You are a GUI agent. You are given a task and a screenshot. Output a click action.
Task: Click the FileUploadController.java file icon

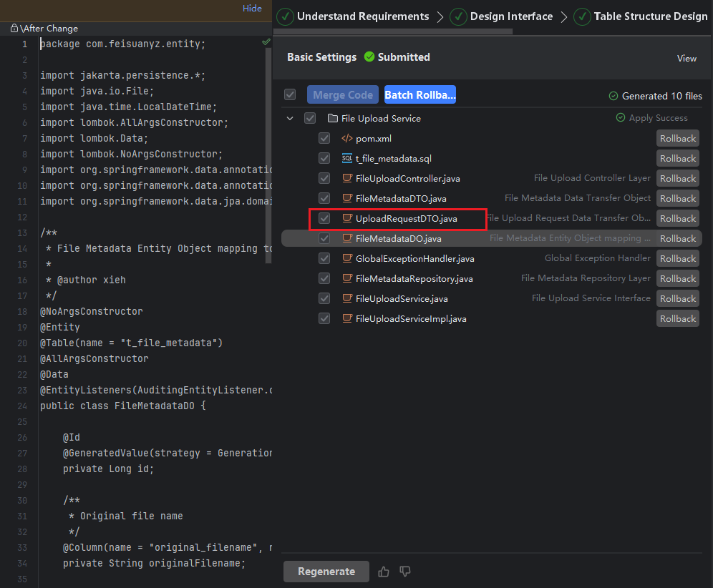click(347, 179)
